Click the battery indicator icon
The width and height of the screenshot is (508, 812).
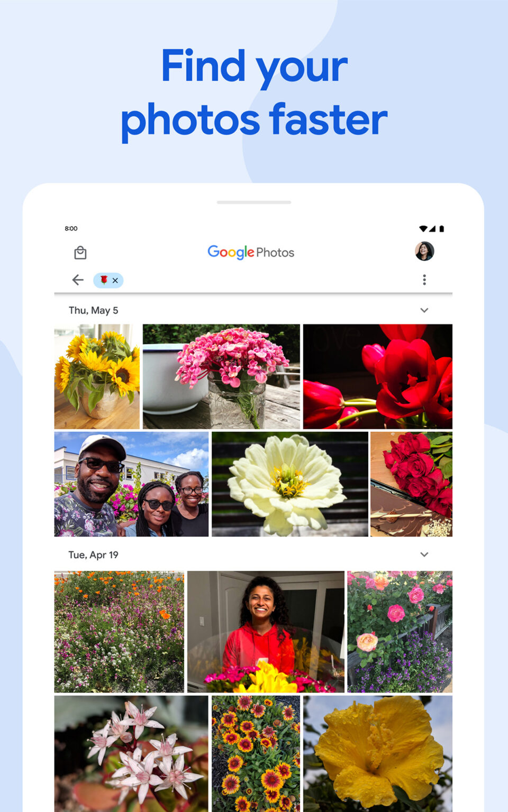point(442,228)
